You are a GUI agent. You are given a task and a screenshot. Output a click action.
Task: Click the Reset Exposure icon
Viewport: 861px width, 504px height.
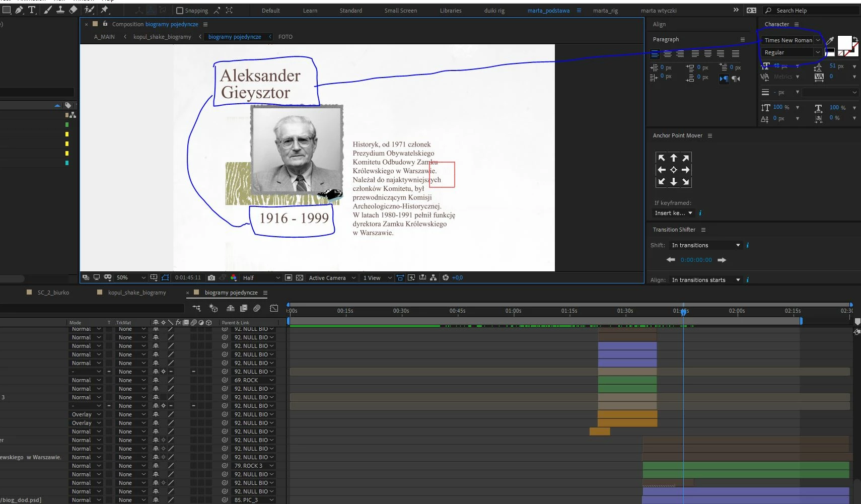pos(446,277)
